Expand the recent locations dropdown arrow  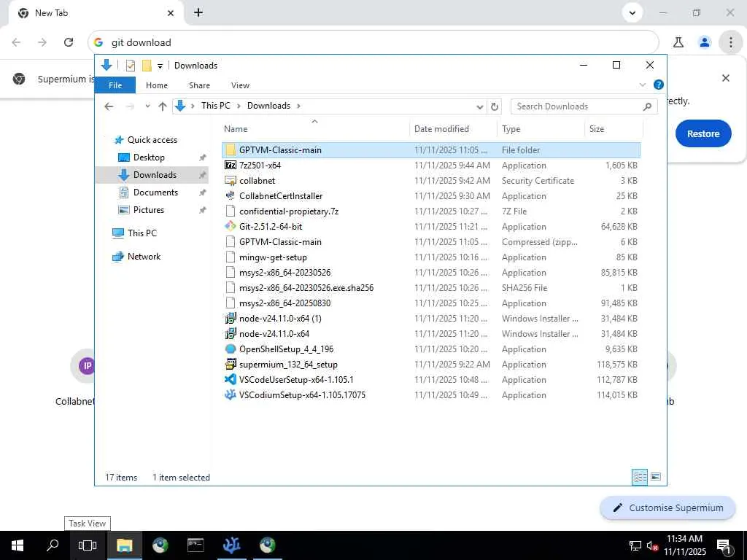[x=147, y=106]
